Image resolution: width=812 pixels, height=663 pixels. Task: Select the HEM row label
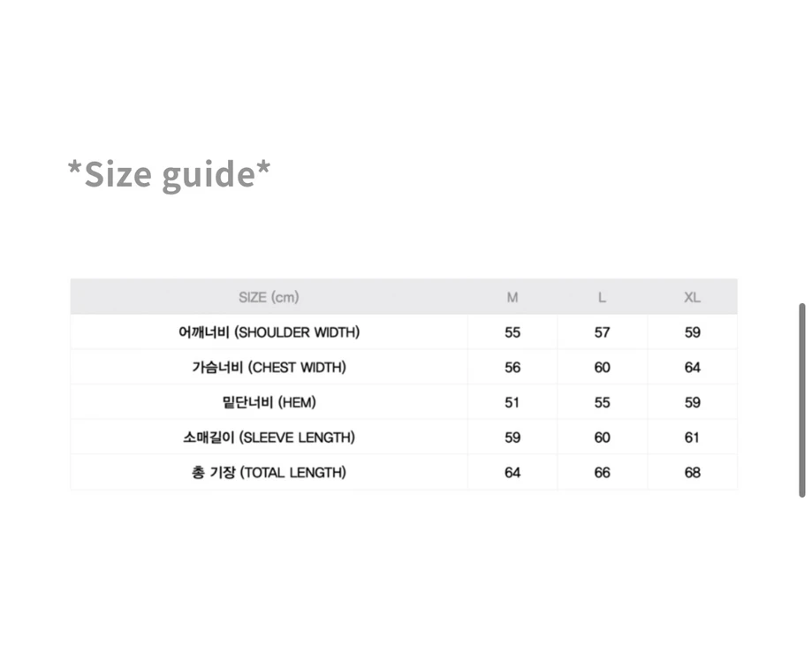269,402
